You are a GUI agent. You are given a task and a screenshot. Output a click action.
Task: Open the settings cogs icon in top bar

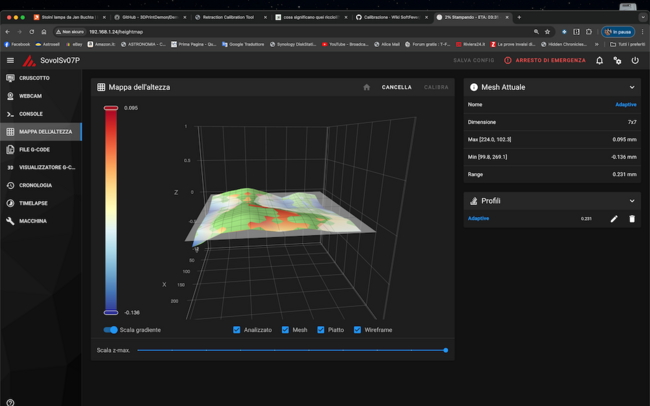pyautogui.click(x=617, y=61)
